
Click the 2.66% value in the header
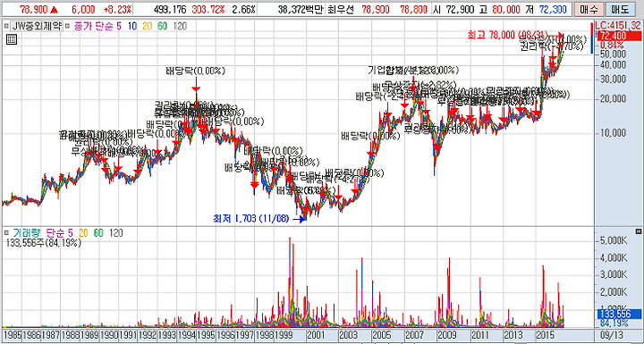(x=242, y=9)
